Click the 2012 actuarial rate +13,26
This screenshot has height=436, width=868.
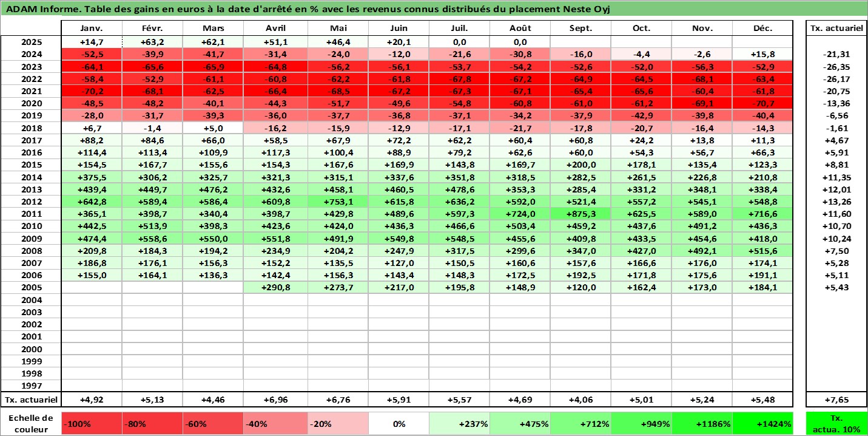pos(836,202)
